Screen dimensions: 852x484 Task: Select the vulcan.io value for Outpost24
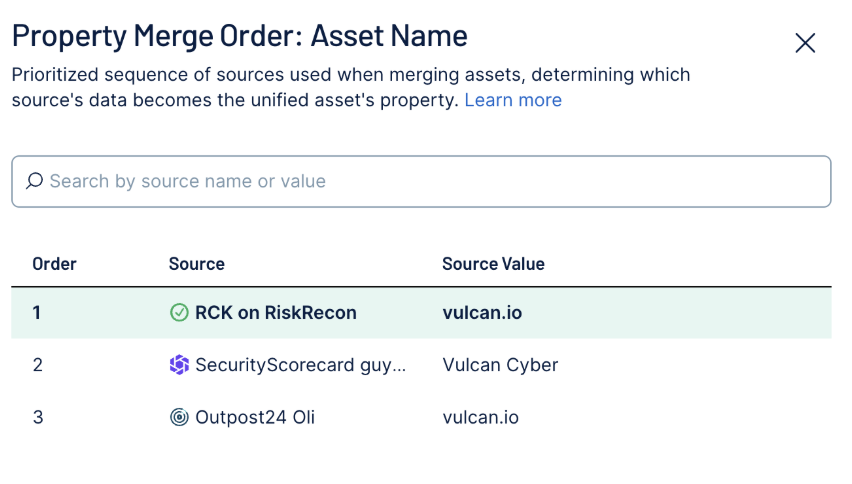pos(480,417)
